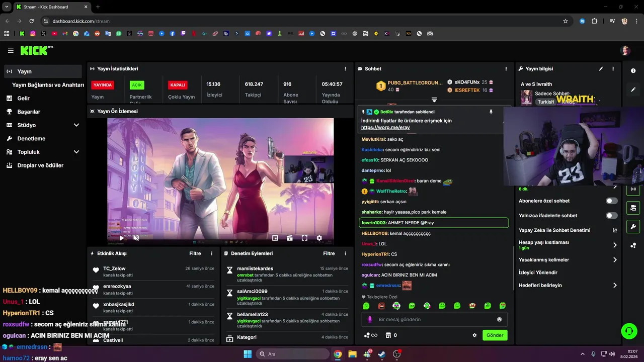This screenshot has height=362, width=644.
Task: Open the green support headset button
Action: [x=629, y=331]
